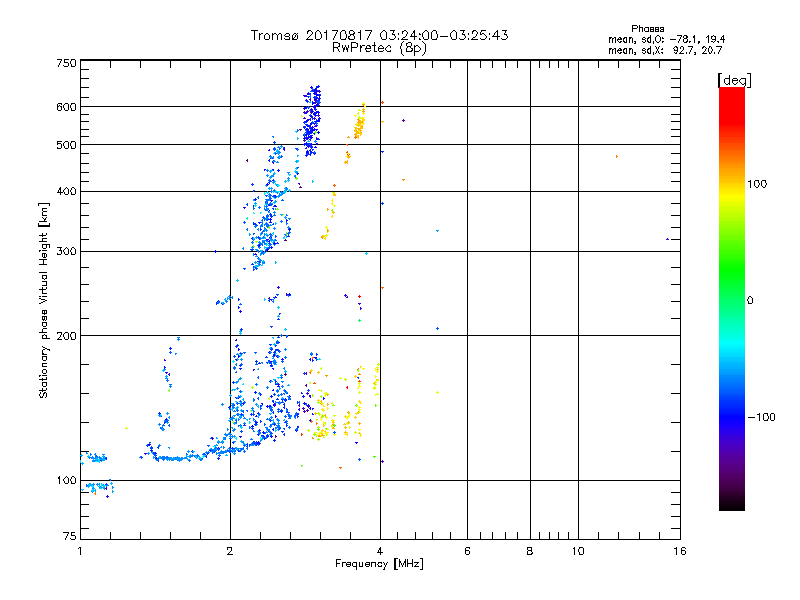The width and height of the screenshot is (800, 600).
Task: Click the "75" height axis tick label
Action: pyautogui.click(x=70, y=536)
